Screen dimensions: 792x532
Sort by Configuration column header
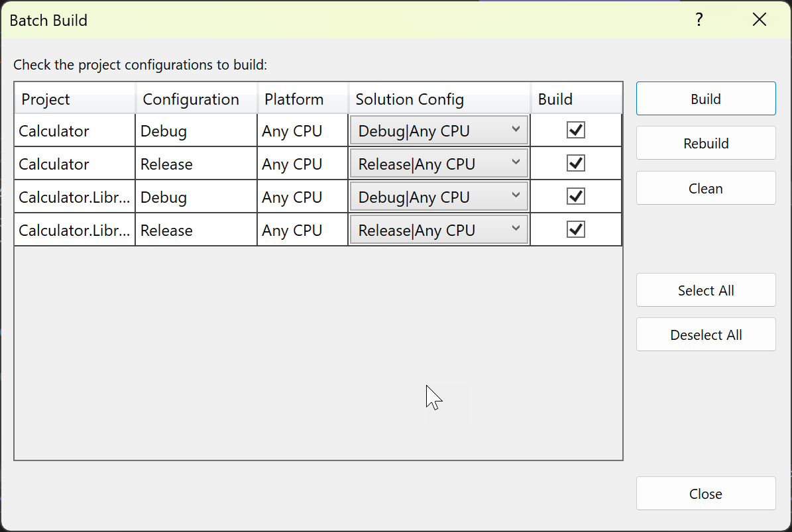tap(196, 99)
